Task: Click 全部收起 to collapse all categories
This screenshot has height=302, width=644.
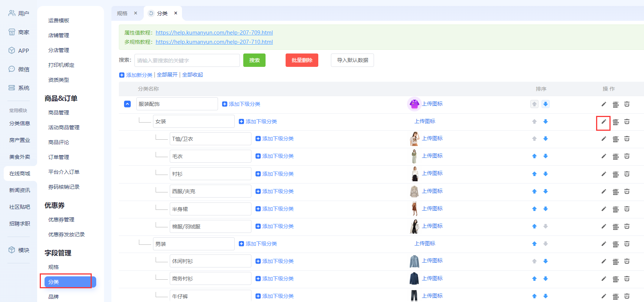Action: point(192,75)
